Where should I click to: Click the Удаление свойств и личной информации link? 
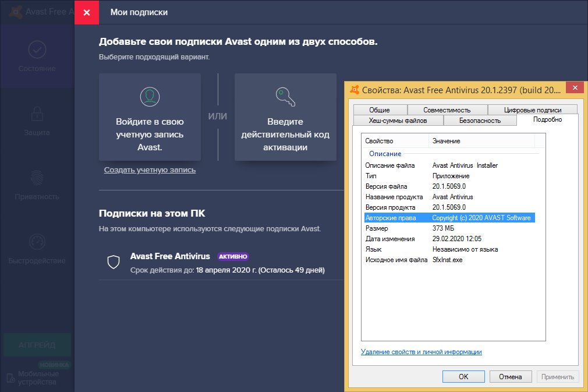421,352
